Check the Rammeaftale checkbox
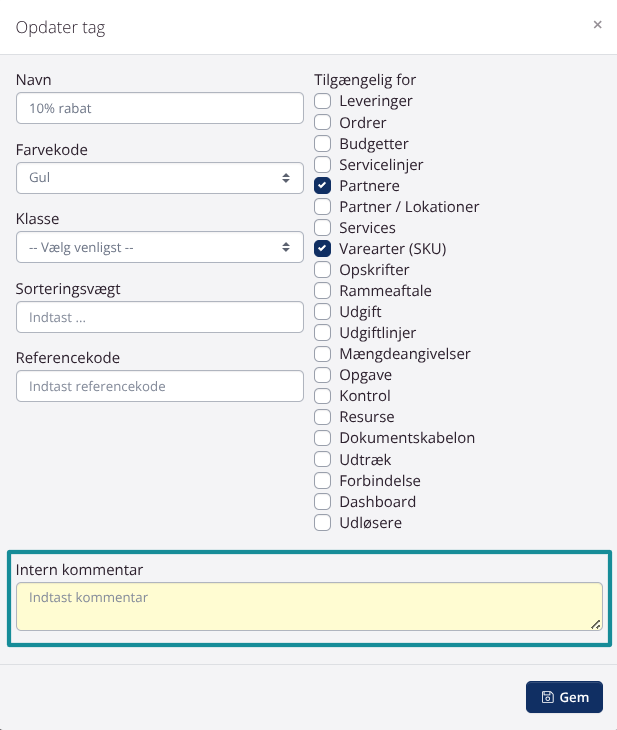This screenshot has width=617, height=730. (322, 291)
